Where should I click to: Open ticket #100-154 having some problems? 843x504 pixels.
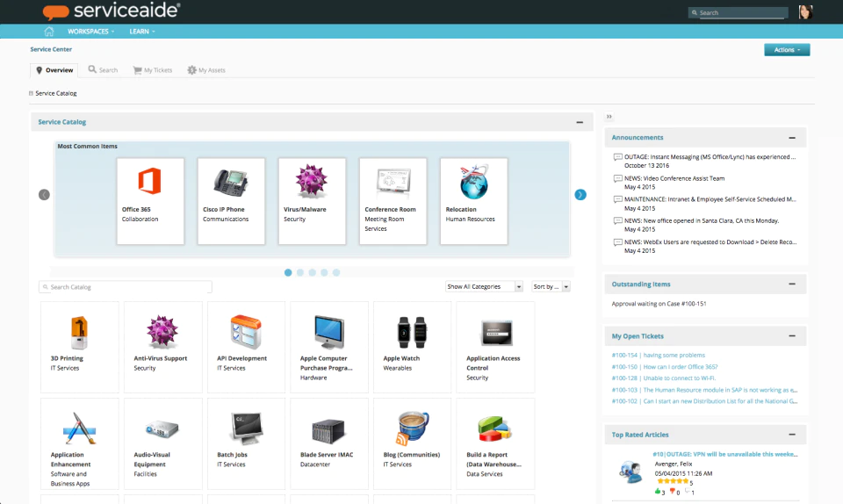(x=658, y=355)
